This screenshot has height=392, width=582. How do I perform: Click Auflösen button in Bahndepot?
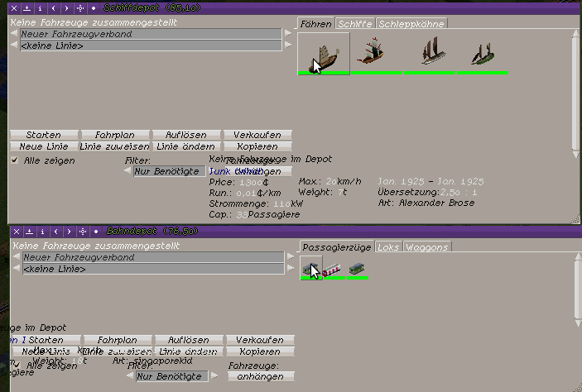coord(188,340)
